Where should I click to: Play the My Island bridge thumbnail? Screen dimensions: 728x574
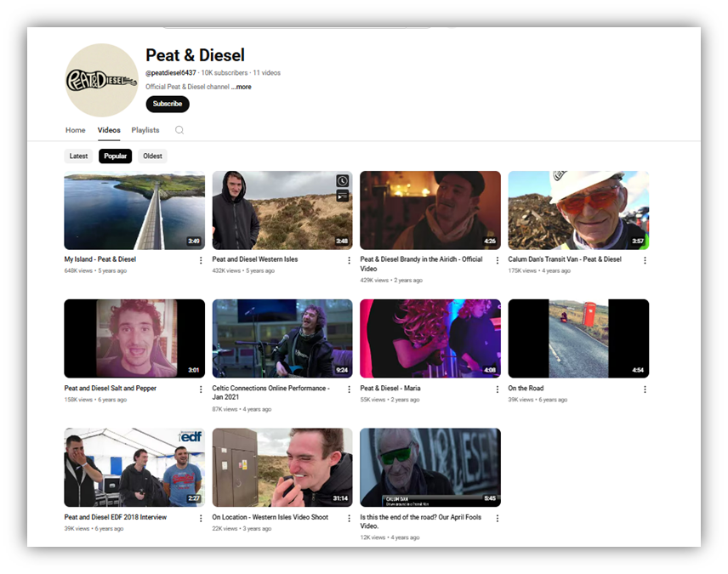[134, 210]
